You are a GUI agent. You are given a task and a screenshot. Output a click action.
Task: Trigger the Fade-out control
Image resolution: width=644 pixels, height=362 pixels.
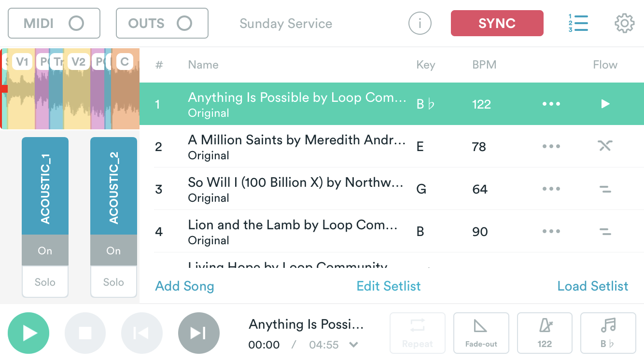[x=481, y=333]
